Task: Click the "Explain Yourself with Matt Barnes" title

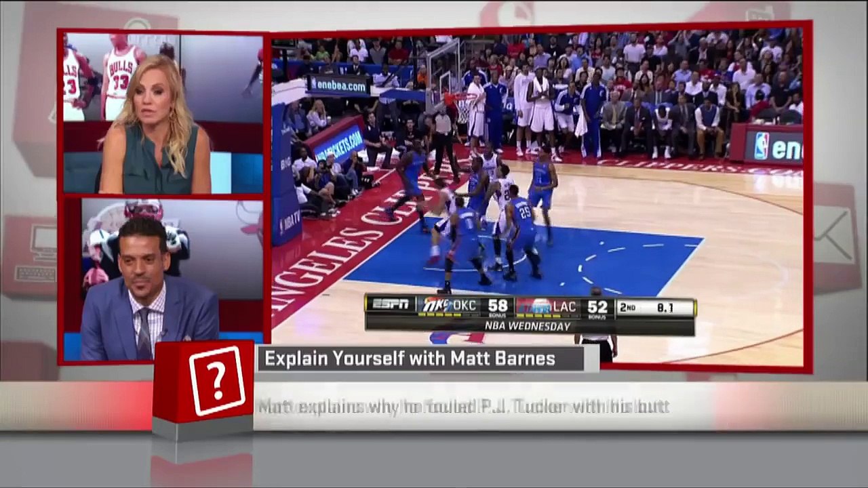Action: tap(410, 359)
